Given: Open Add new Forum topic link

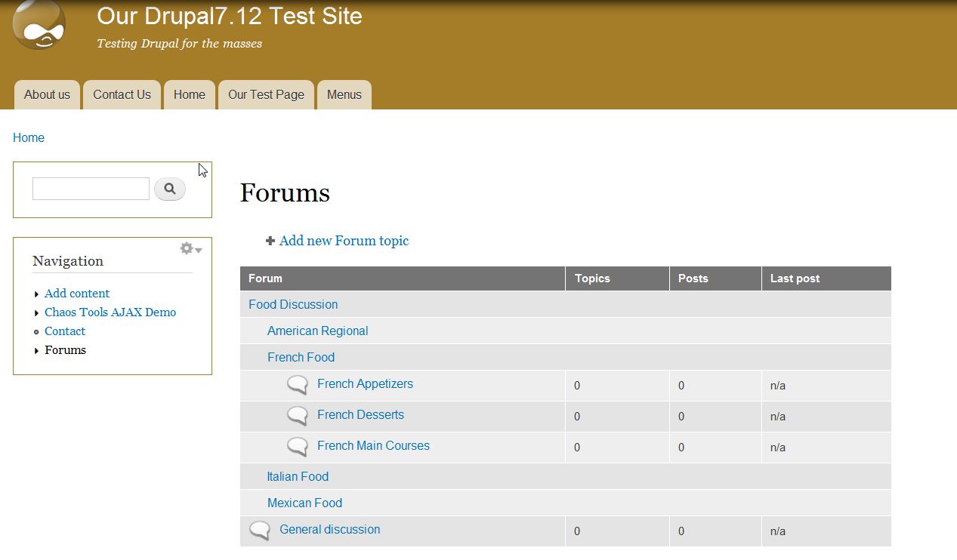Looking at the screenshot, I should coord(344,241).
